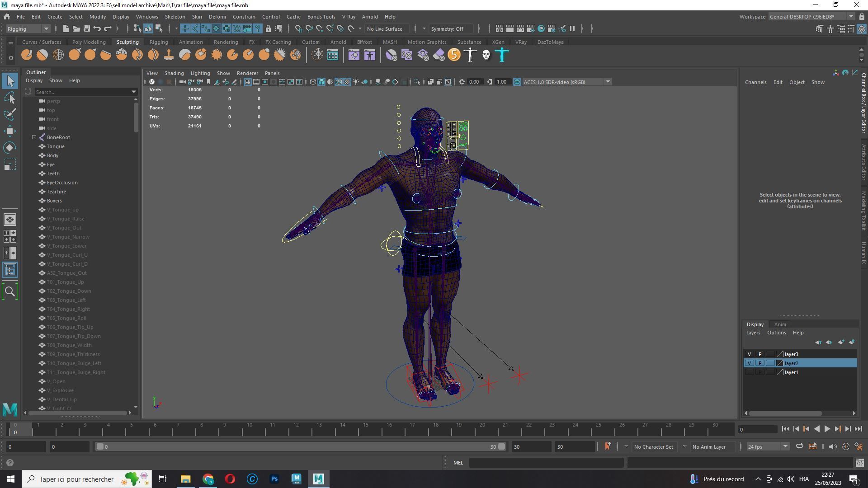Open Layers menu in layer editor
The height and width of the screenshot is (488, 868).
pyautogui.click(x=753, y=333)
